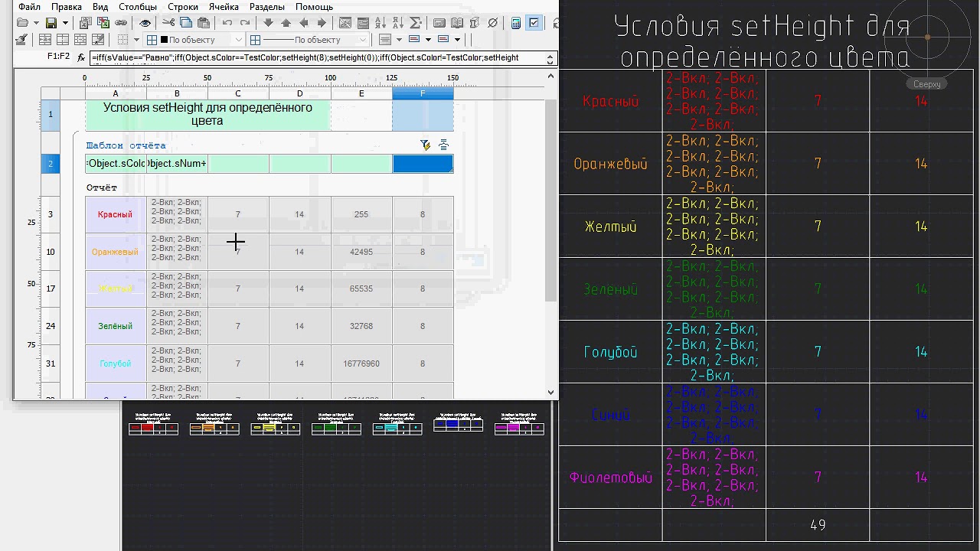
Task: Click the Paste clipboard icon
Action: pos(203,23)
